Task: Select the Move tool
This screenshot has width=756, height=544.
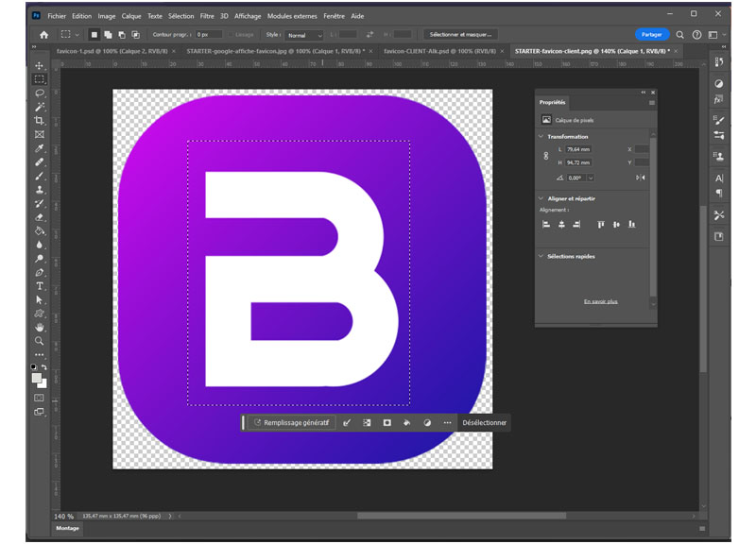Action: click(40, 65)
